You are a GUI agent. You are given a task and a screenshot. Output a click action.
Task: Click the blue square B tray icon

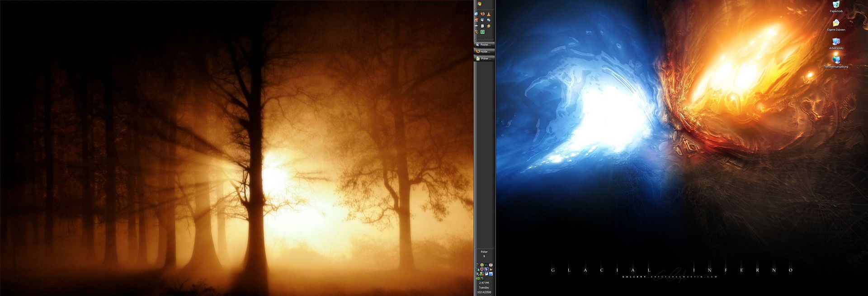click(x=486, y=269)
